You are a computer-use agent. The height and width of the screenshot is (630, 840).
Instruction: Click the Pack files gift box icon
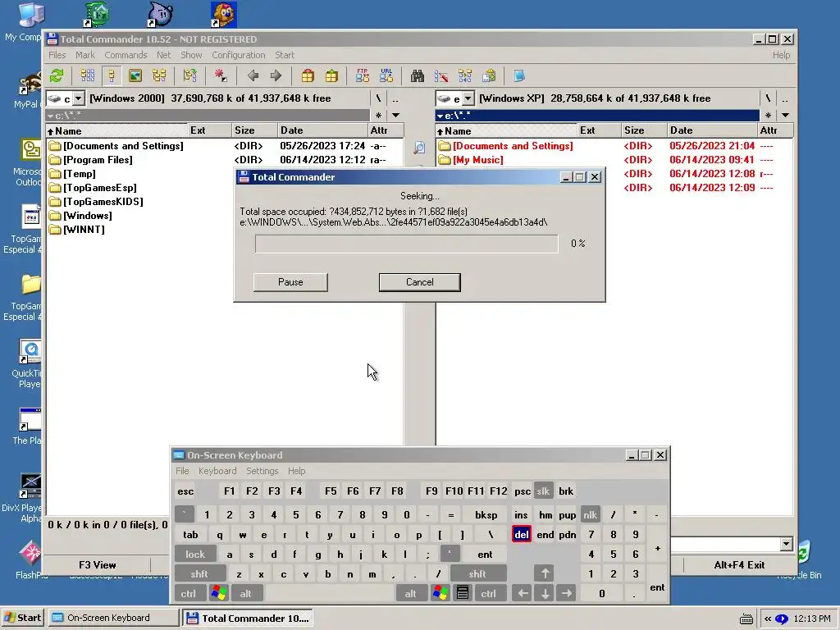308,76
